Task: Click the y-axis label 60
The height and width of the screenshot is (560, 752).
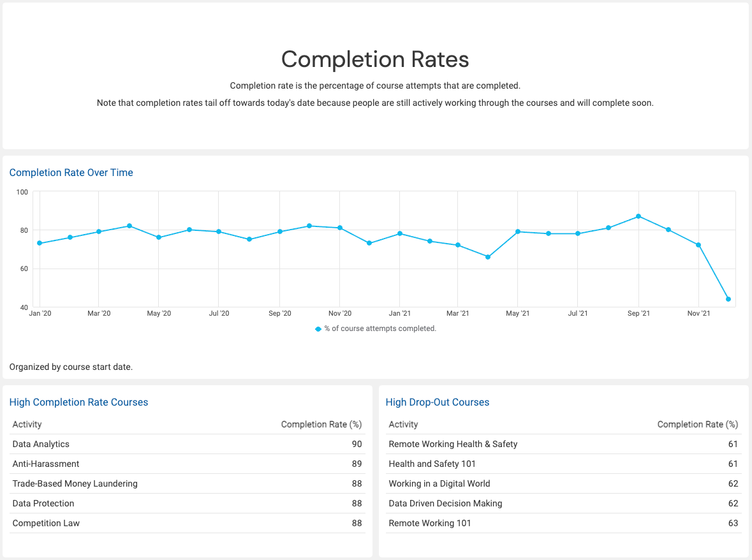Action: (24, 269)
